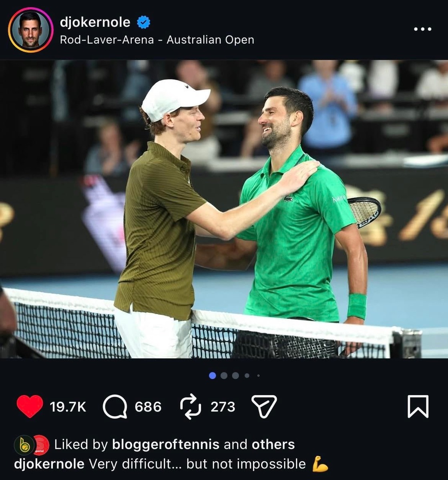Open three-dot more options menu
The width and height of the screenshot is (448, 480).
point(422,29)
